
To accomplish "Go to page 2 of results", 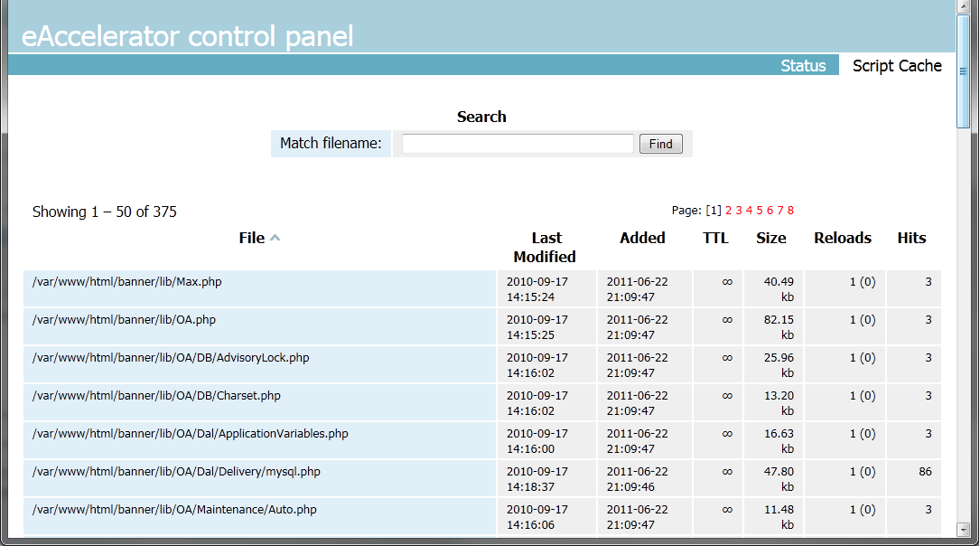I will (x=728, y=211).
